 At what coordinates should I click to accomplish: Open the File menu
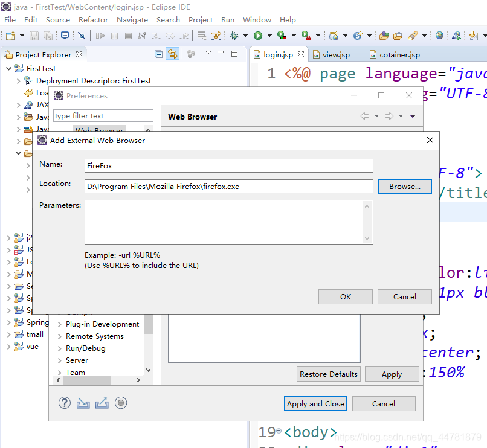[x=10, y=19]
